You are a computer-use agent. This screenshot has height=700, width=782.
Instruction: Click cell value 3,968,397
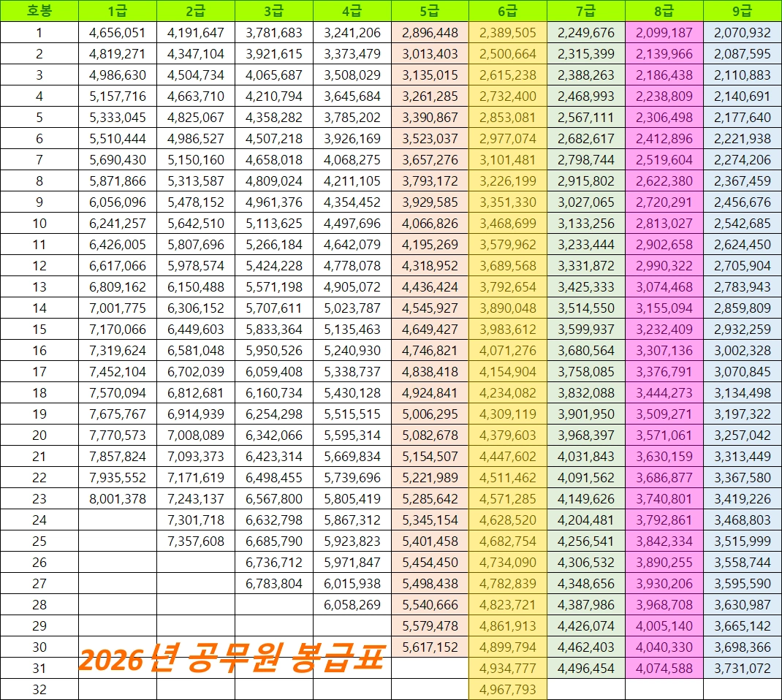[x=586, y=435]
